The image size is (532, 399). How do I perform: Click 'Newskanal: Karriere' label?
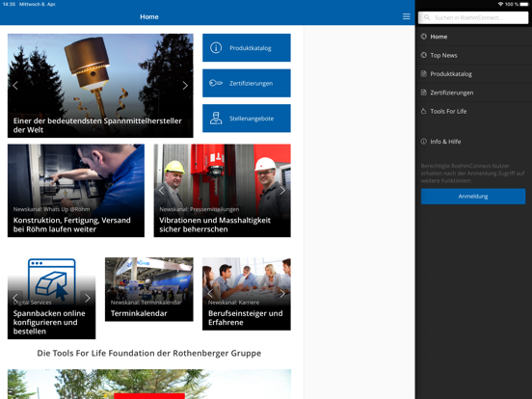[233, 303]
